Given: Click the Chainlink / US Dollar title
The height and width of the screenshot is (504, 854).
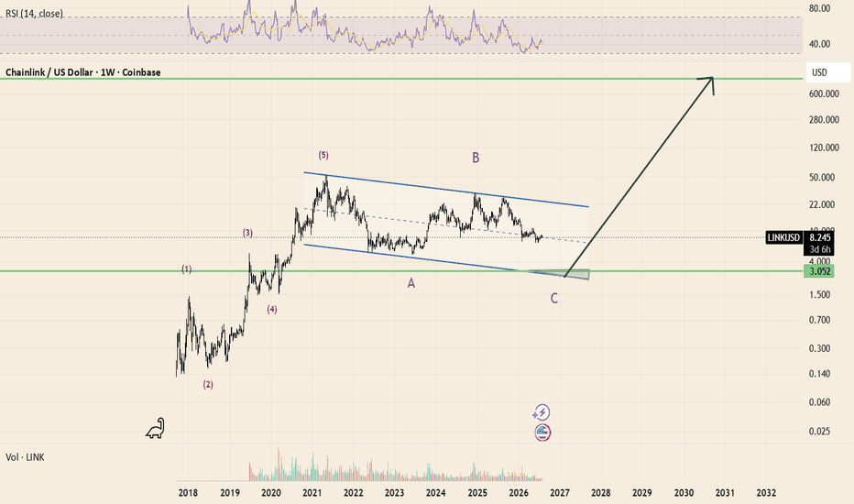Looking at the screenshot, I should tap(82, 72).
